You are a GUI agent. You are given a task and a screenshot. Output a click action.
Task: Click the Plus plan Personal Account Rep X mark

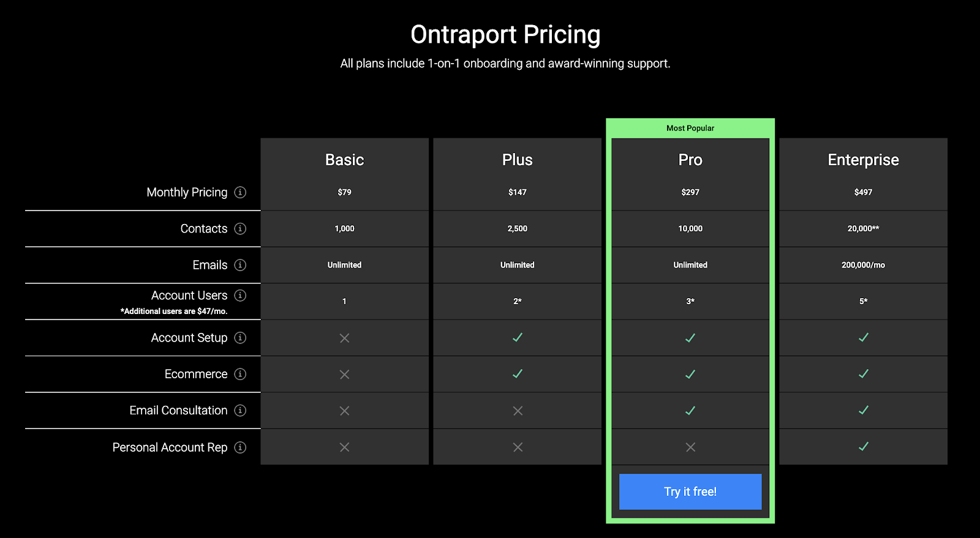[518, 447]
